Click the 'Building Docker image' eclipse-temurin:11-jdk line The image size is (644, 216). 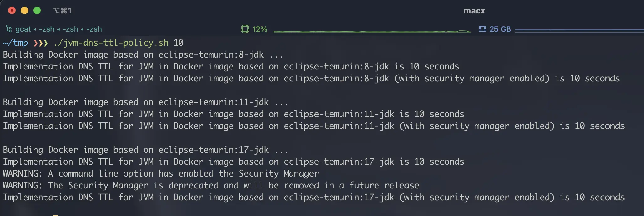point(145,102)
